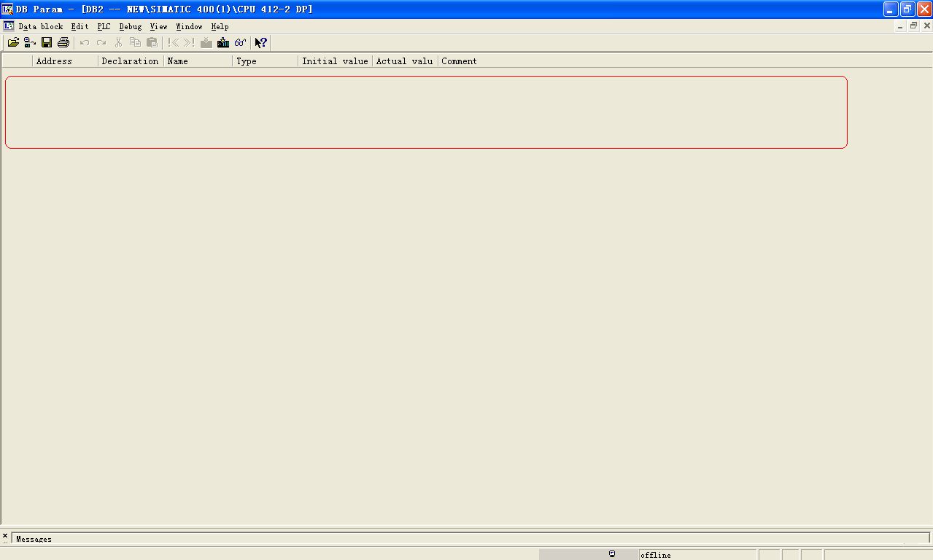
Task: Restore the inner document window
Action: click(x=913, y=26)
